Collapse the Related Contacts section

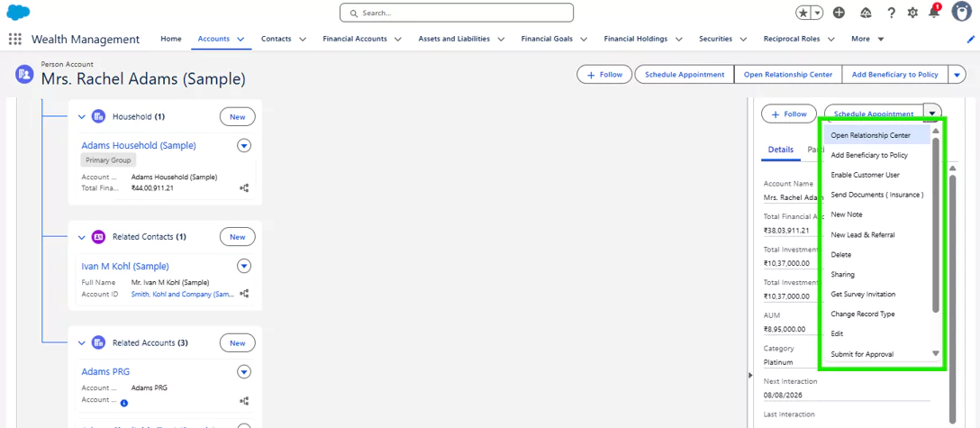click(82, 238)
